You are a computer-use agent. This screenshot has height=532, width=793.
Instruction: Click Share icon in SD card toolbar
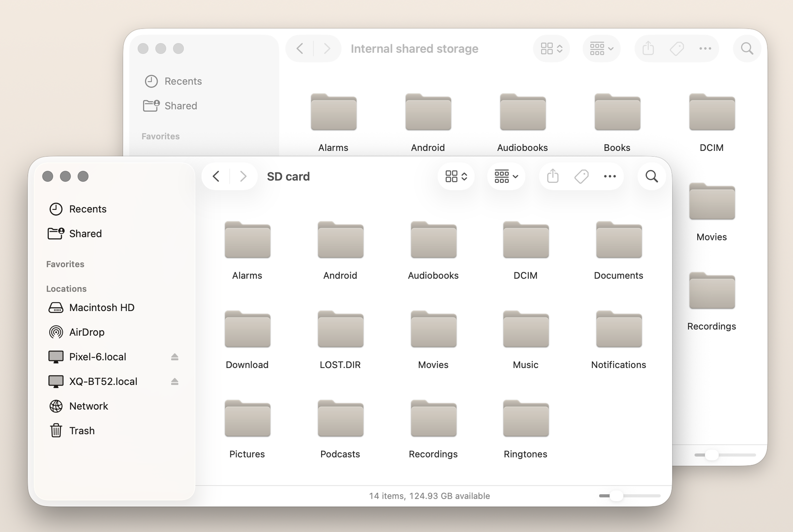click(x=553, y=177)
